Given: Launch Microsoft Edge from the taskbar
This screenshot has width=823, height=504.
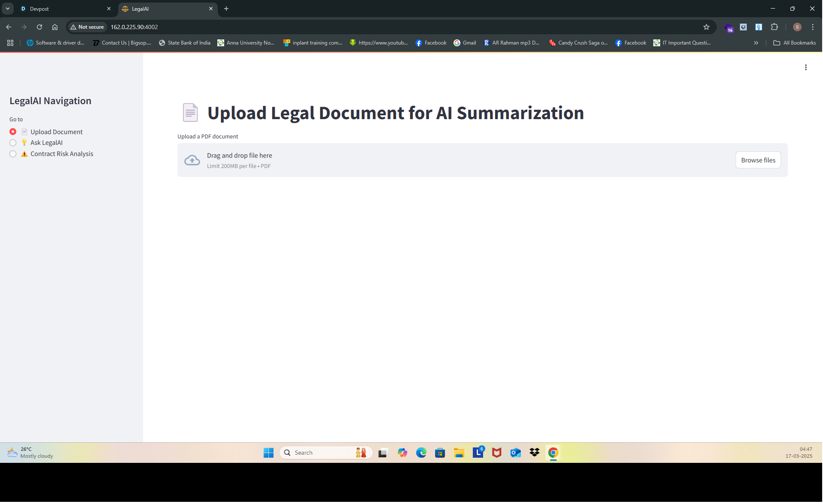Looking at the screenshot, I should pyautogui.click(x=421, y=453).
